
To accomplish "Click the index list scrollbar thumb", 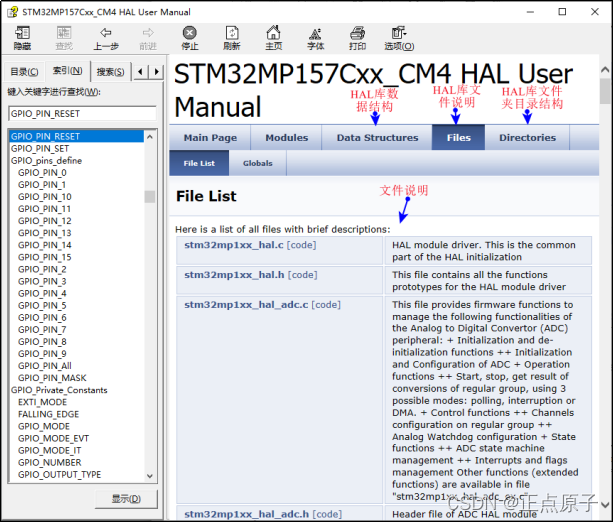I will pos(150,197).
